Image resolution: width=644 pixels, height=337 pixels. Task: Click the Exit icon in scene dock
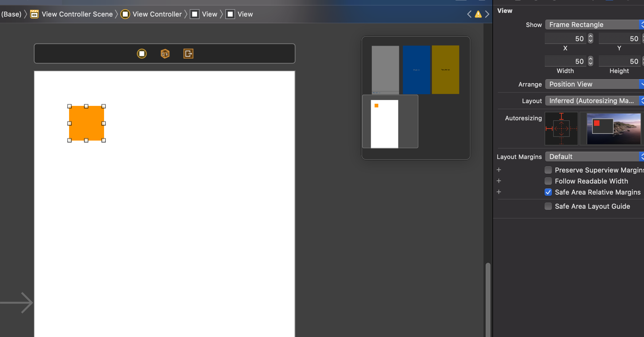point(188,54)
